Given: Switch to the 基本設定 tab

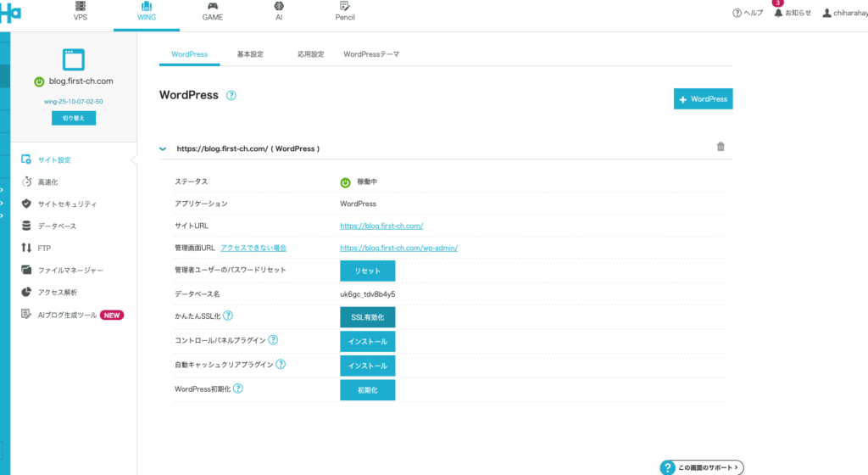Looking at the screenshot, I should pos(250,54).
